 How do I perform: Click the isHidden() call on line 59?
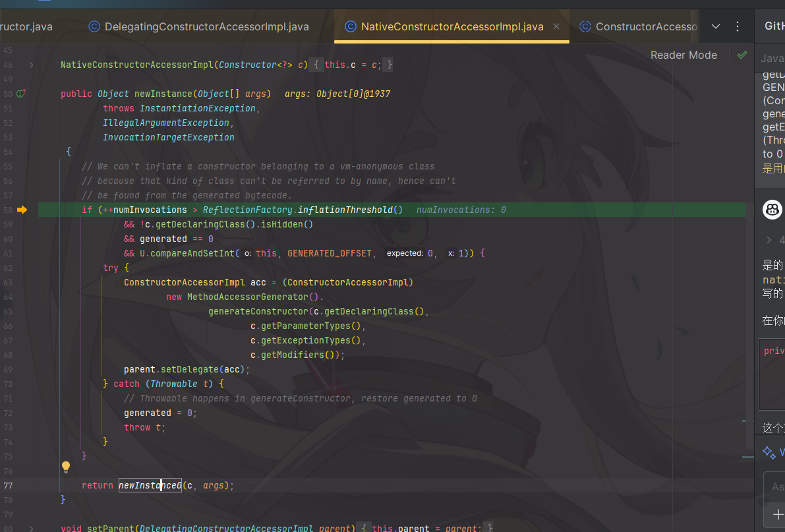[287, 224]
